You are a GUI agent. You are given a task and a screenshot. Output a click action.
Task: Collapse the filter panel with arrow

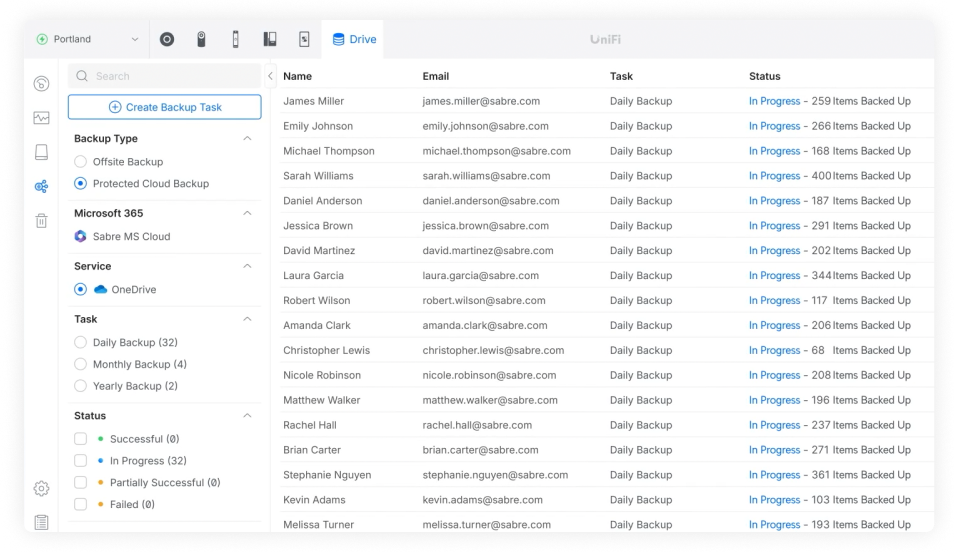(x=270, y=76)
